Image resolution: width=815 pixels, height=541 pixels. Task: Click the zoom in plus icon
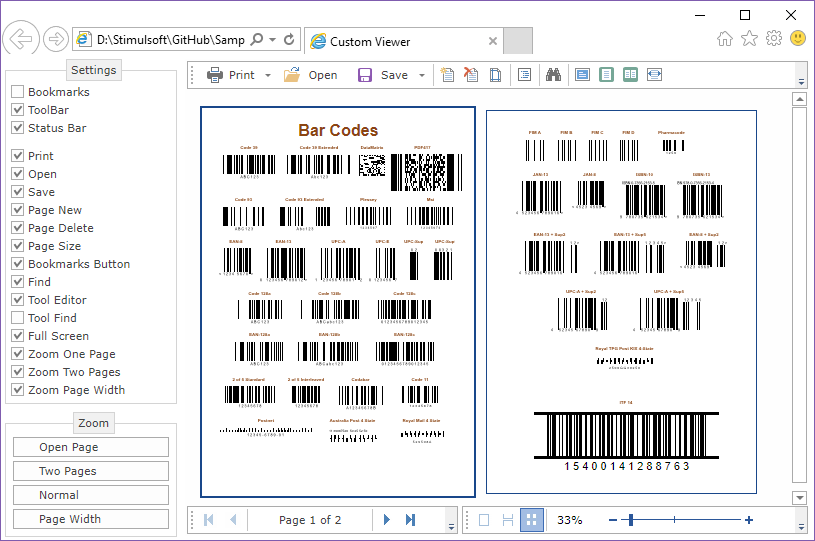tap(749, 520)
